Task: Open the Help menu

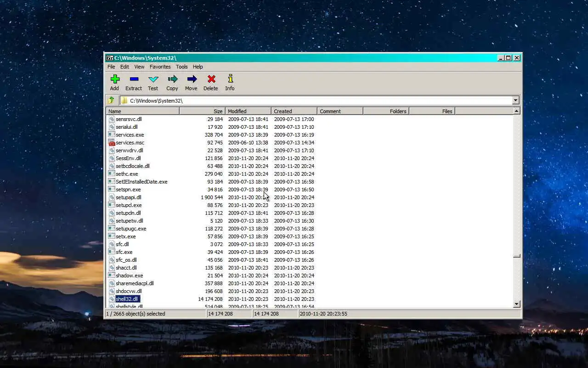Action: tap(198, 67)
